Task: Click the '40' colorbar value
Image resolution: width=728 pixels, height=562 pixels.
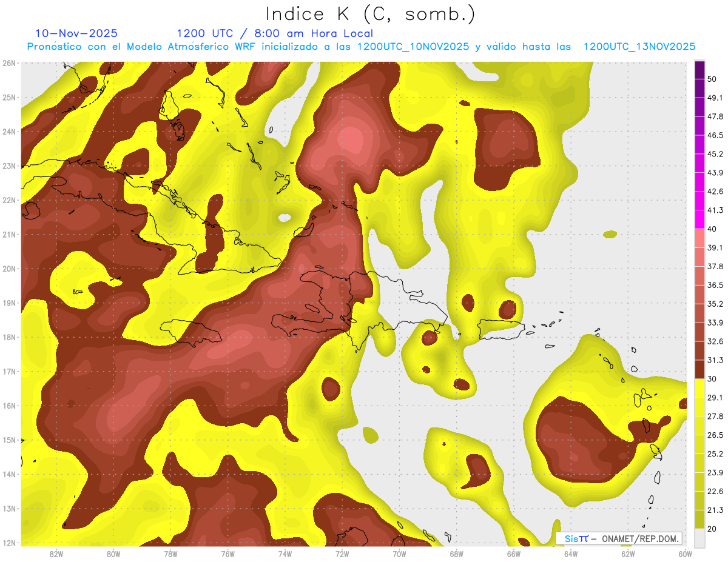Action: point(712,229)
